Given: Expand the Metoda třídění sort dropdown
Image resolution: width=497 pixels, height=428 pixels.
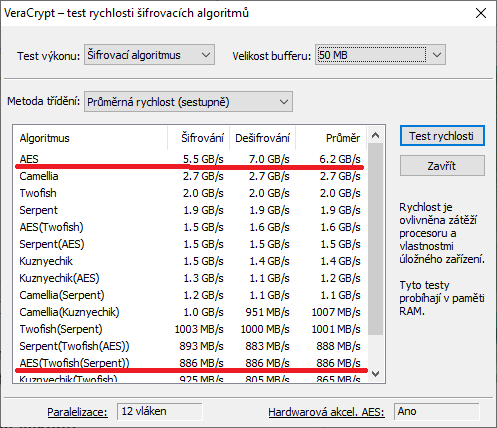Looking at the screenshot, I should [188, 102].
